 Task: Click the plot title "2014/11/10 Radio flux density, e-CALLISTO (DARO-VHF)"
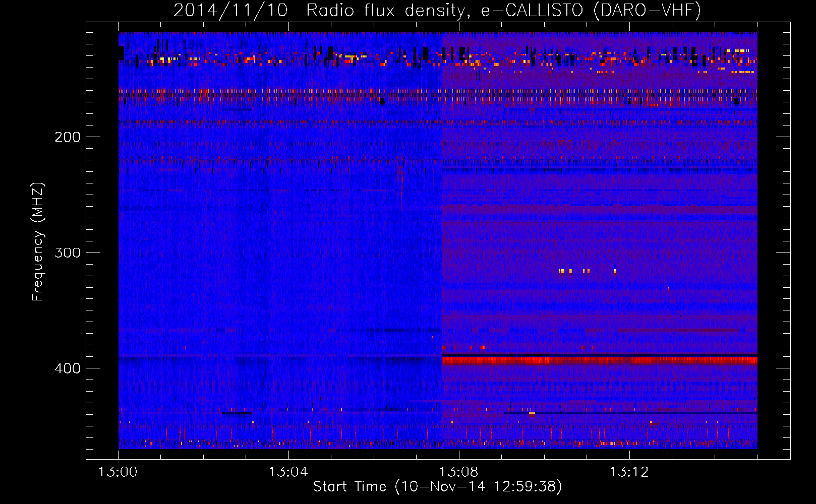(x=437, y=10)
